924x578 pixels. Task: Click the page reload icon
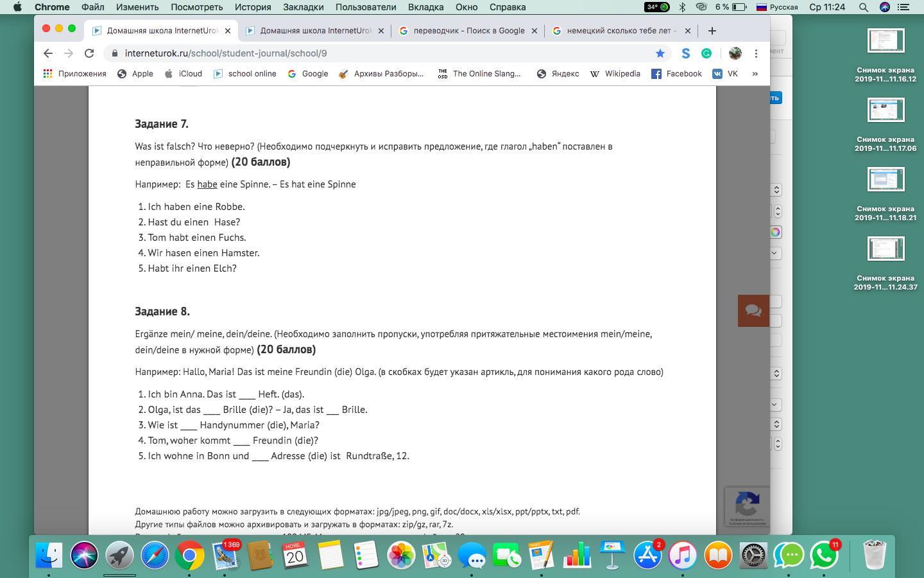pos(89,53)
